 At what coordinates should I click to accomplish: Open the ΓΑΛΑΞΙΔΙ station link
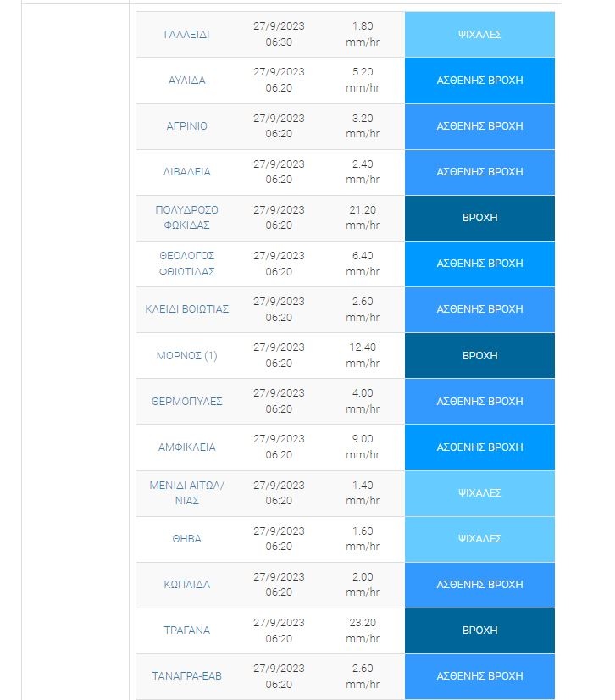186,35
